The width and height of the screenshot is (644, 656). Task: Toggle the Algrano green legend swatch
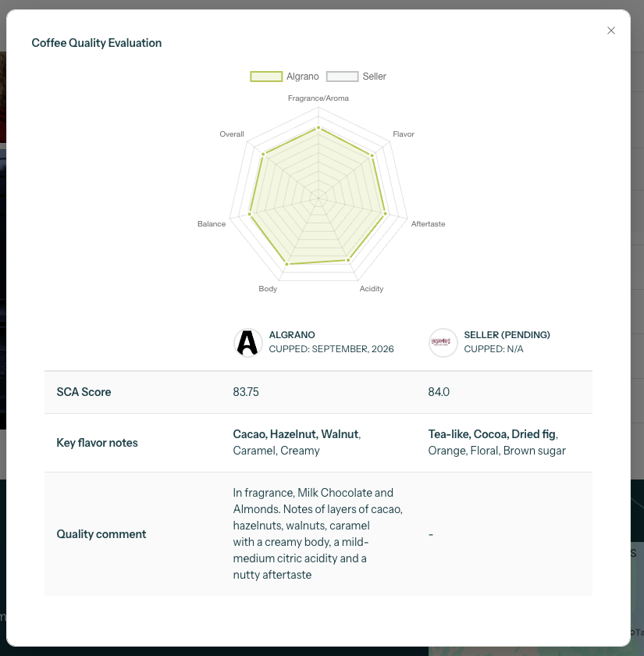266,77
